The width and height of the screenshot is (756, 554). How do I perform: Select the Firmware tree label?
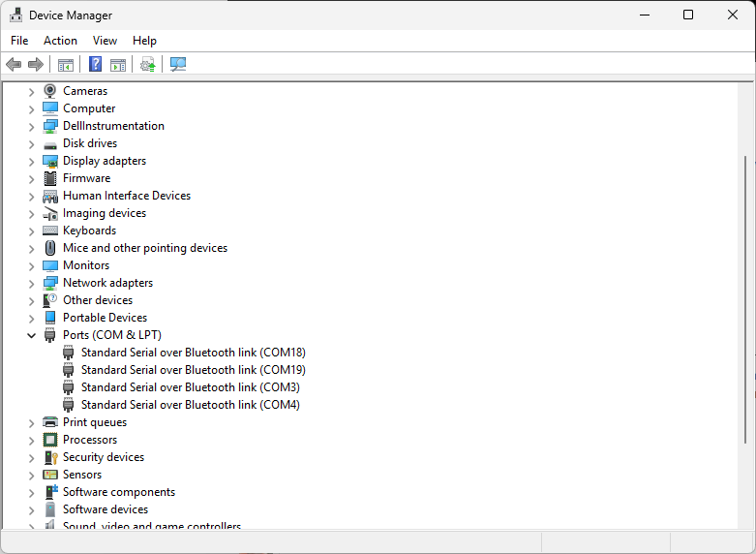[87, 178]
